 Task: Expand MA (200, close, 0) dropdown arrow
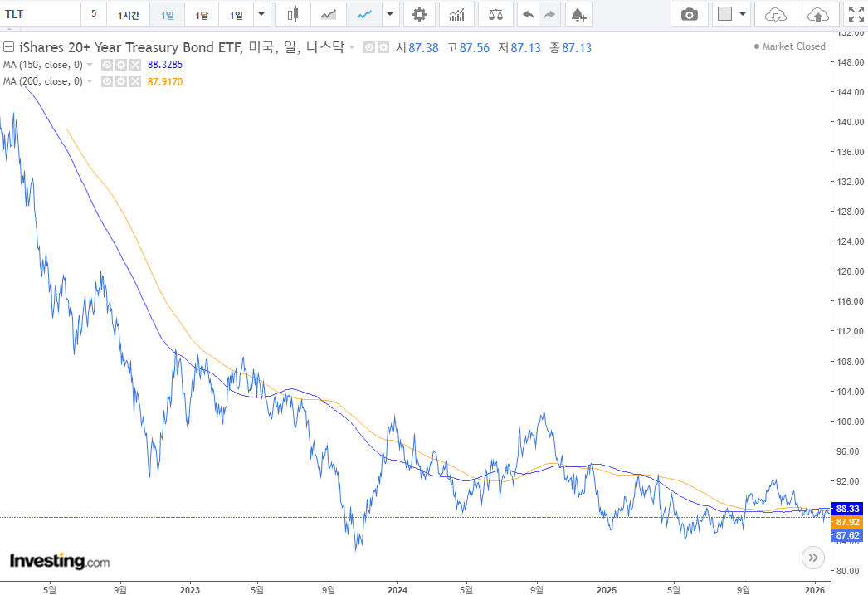pos(90,81)
